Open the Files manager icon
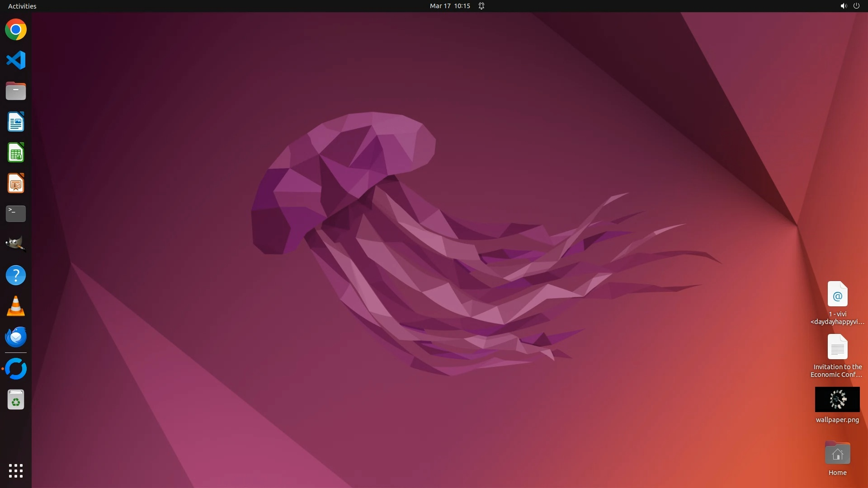 [x=16, y=91]
